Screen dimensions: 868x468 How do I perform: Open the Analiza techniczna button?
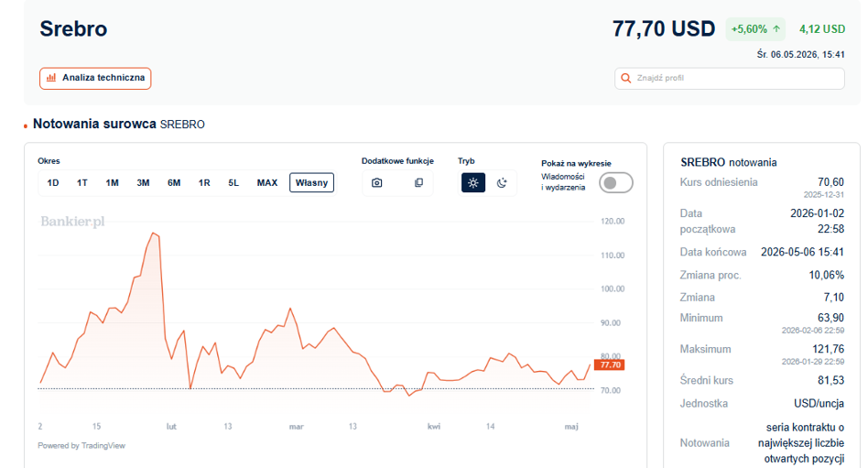(95, 78)
